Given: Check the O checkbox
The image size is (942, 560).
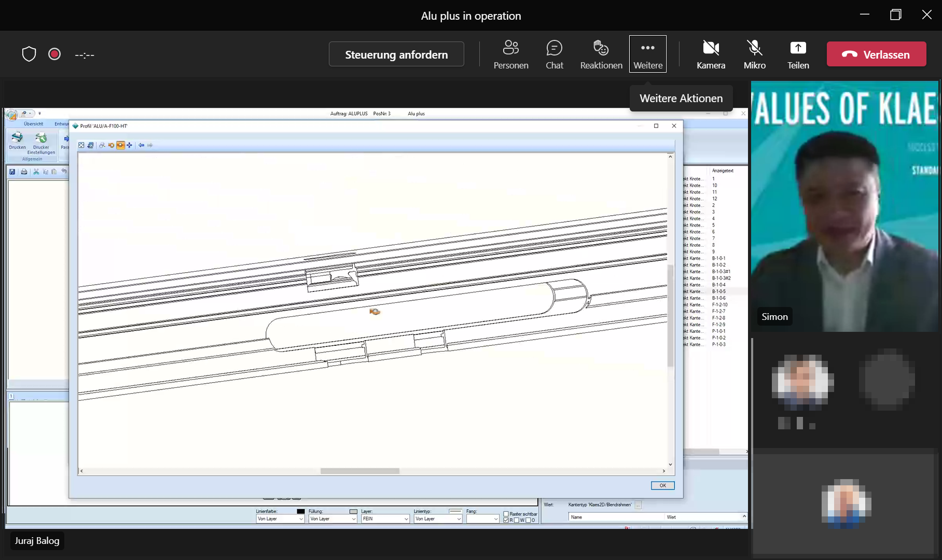Looking at the screenshot, I should click(x=528, y=520).
